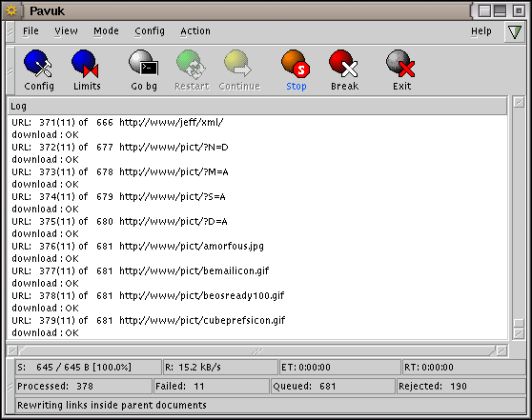Open the File menu
Image resolution: width=532 pixels, height=420 pixels.
click(31, 31)
